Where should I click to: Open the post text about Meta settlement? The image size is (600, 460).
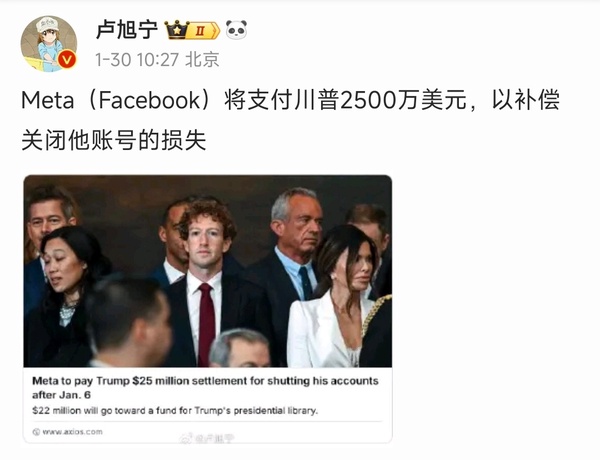point(290,119)
